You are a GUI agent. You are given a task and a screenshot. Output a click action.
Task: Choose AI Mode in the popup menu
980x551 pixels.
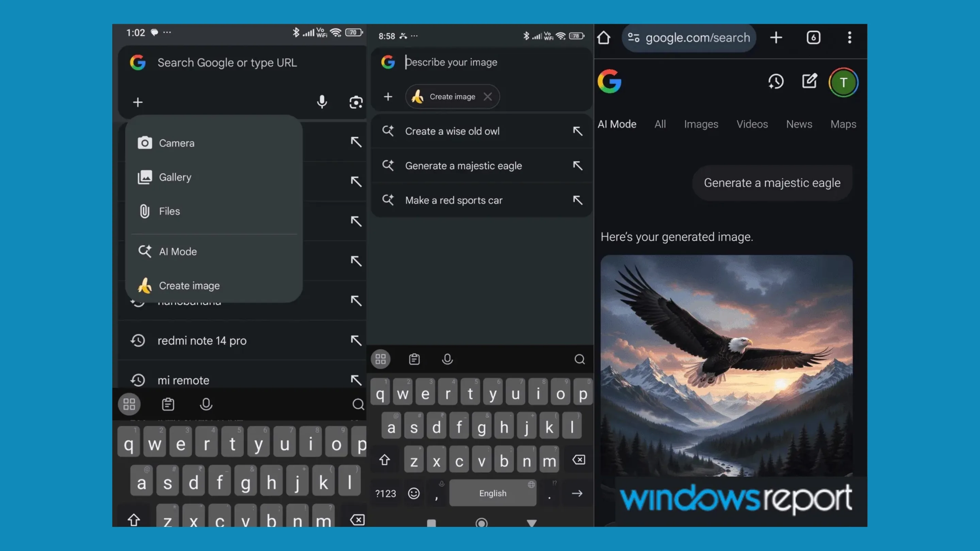[178, 251]
